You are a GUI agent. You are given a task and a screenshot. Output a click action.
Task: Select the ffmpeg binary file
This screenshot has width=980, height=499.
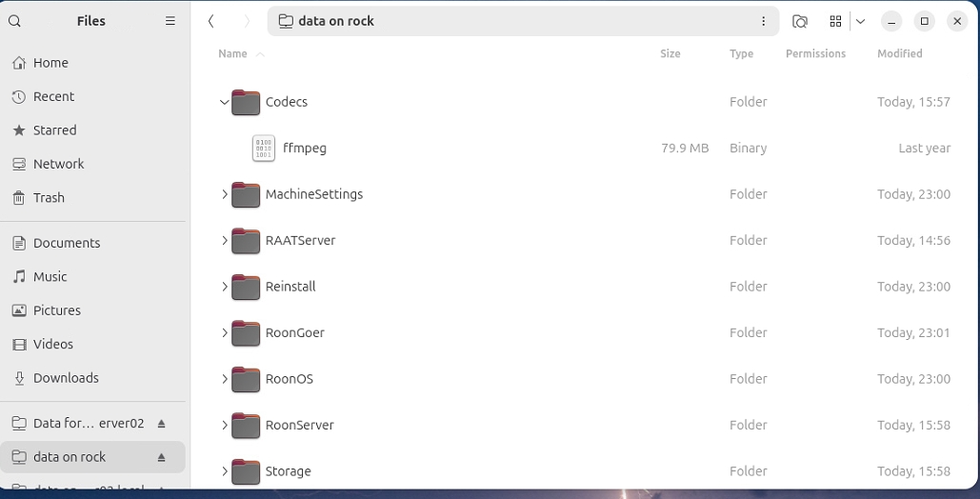pyautogui.click(x=304, y=149)
